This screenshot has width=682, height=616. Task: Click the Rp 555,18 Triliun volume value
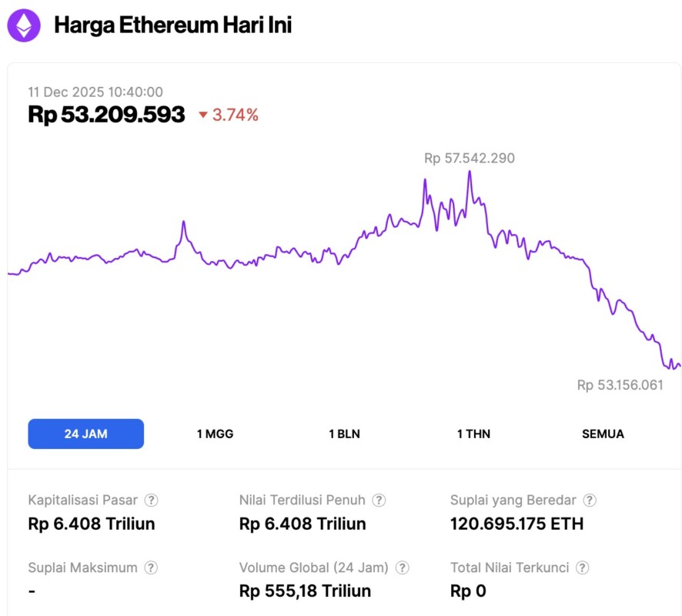(305, 591)
